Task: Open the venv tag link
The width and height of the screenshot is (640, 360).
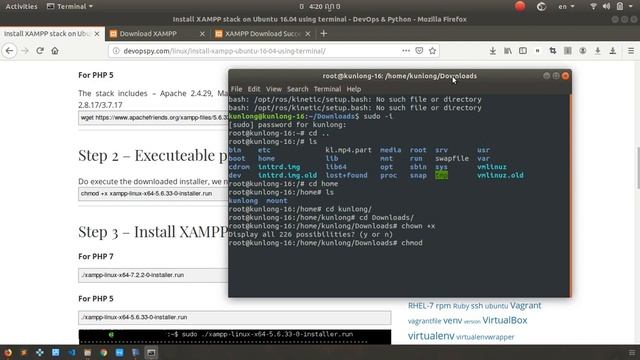Action: pyautogui.click(x=452, y=321)
